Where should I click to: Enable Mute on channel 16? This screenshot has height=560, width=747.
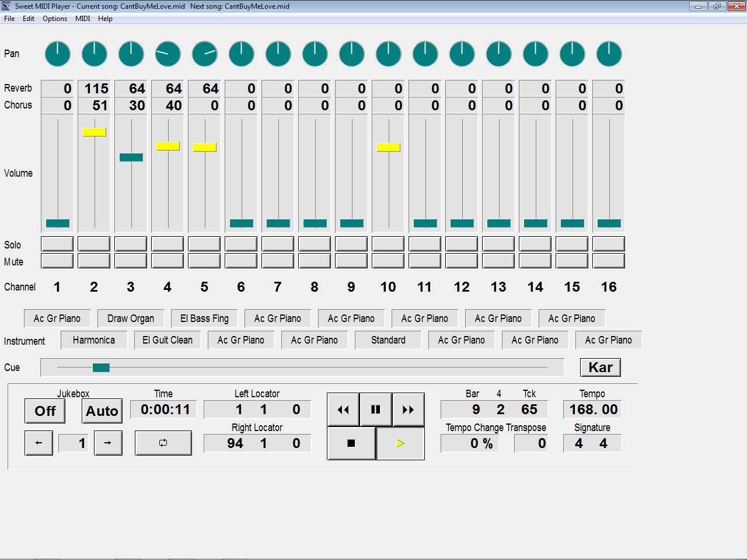pos(609,261)
